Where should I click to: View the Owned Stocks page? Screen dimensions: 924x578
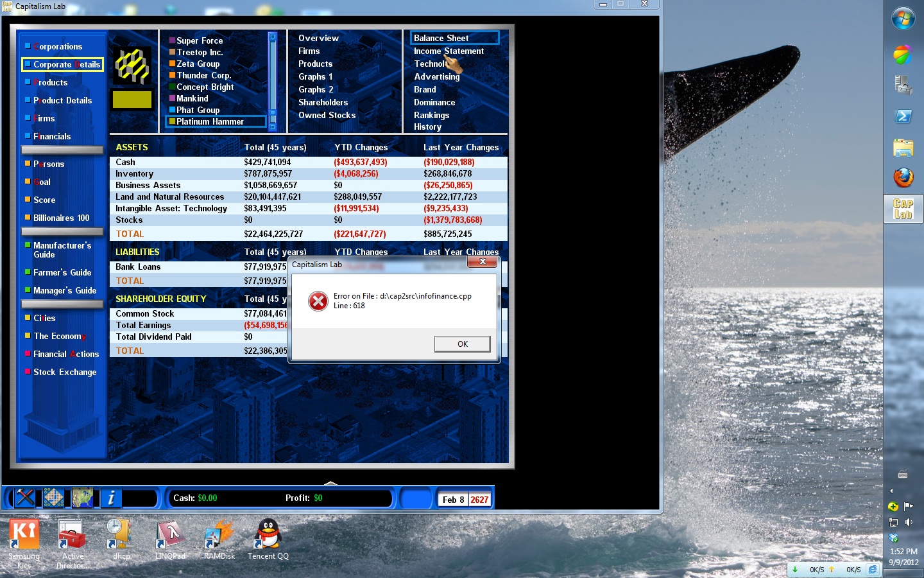[327, 116]
